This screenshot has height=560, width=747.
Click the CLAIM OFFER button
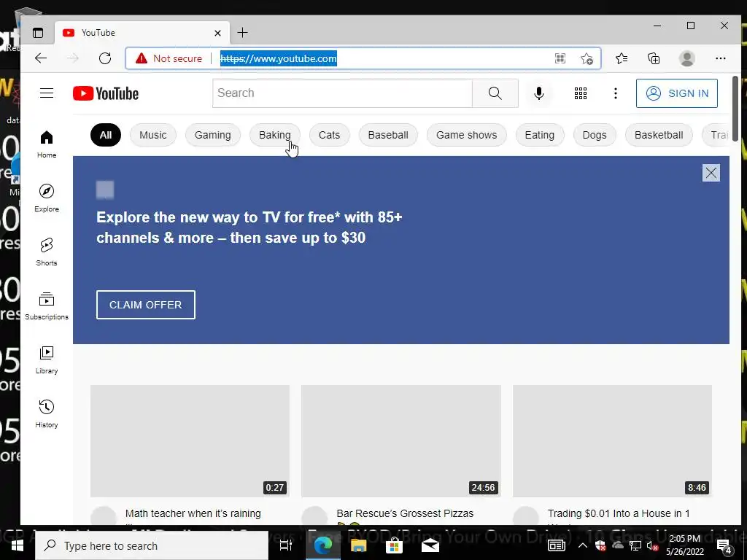[146, 305]
